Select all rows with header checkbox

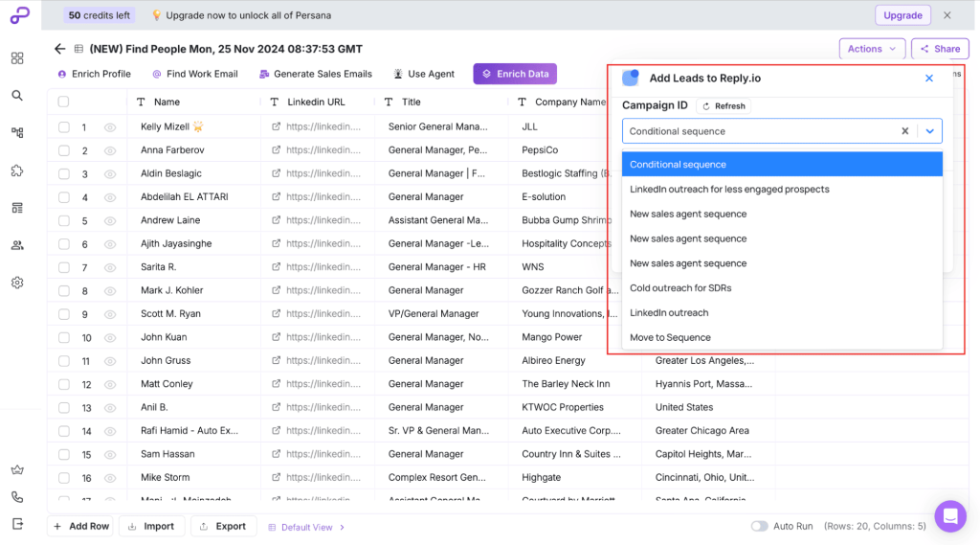tap(64, 102)
